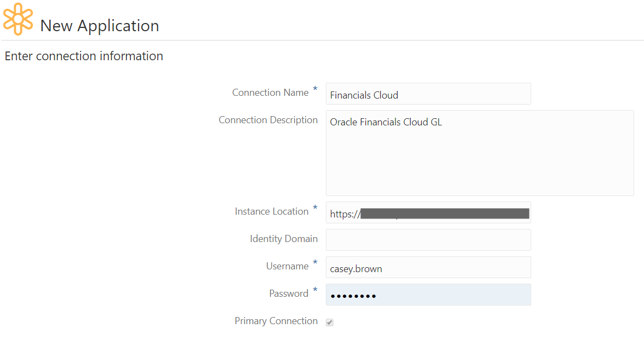The height and width of the screenshot is (357, 644).
Task: Click the Connection Description label
Action: tap(268, 120)
